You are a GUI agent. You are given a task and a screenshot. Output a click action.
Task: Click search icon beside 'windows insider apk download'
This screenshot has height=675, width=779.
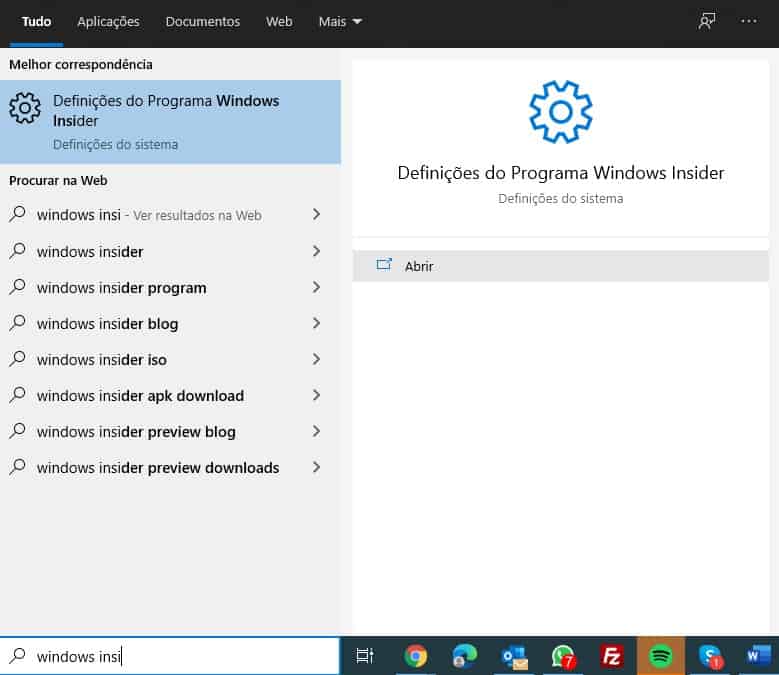click(x=17, y=395)
